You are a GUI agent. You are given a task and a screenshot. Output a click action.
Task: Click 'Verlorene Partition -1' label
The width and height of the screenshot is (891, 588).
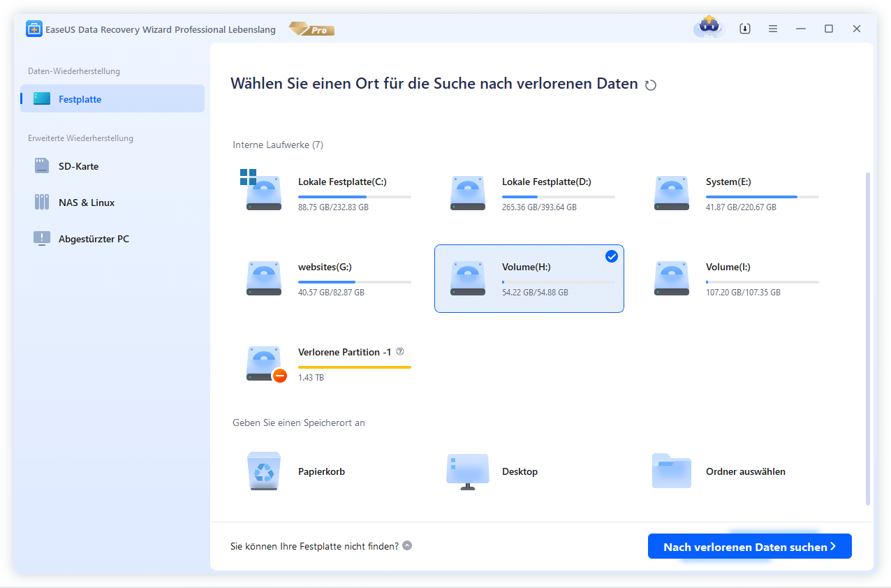[x=344, y=352]
